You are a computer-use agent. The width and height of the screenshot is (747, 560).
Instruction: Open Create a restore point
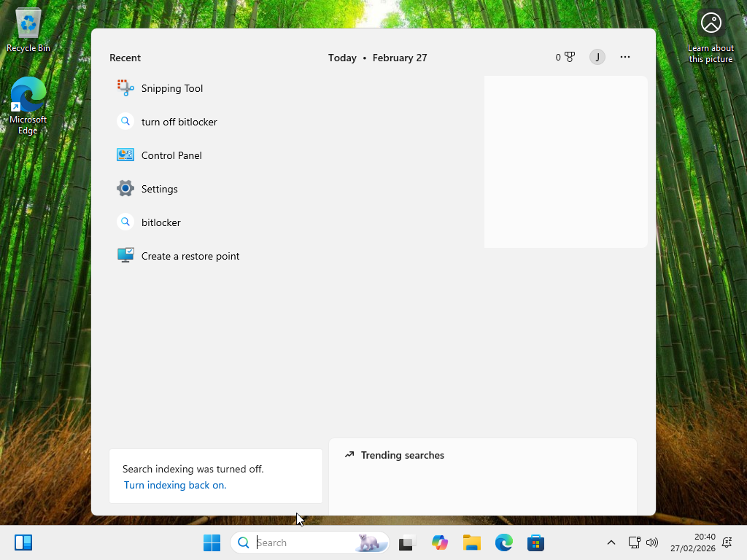click(178, 256)
